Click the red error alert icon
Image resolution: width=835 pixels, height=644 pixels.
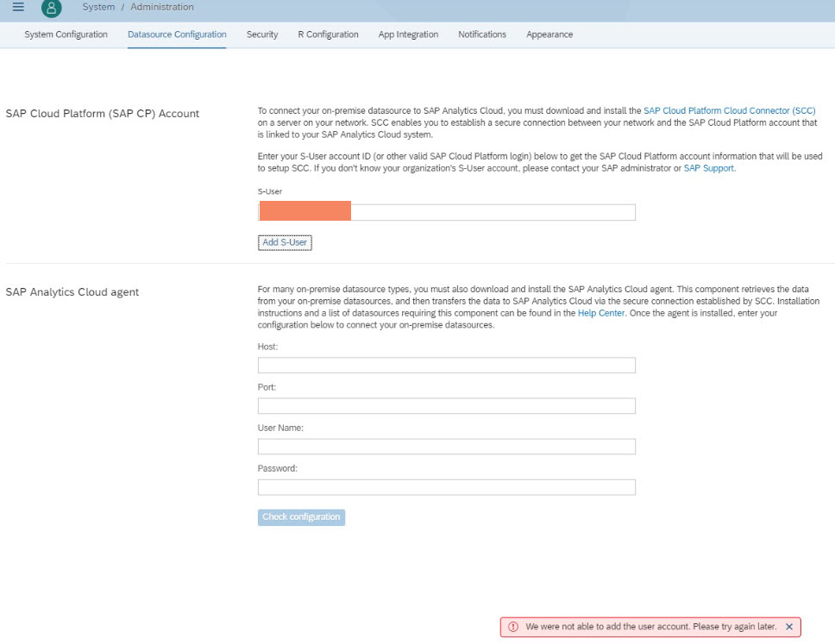tap(513, 627)
